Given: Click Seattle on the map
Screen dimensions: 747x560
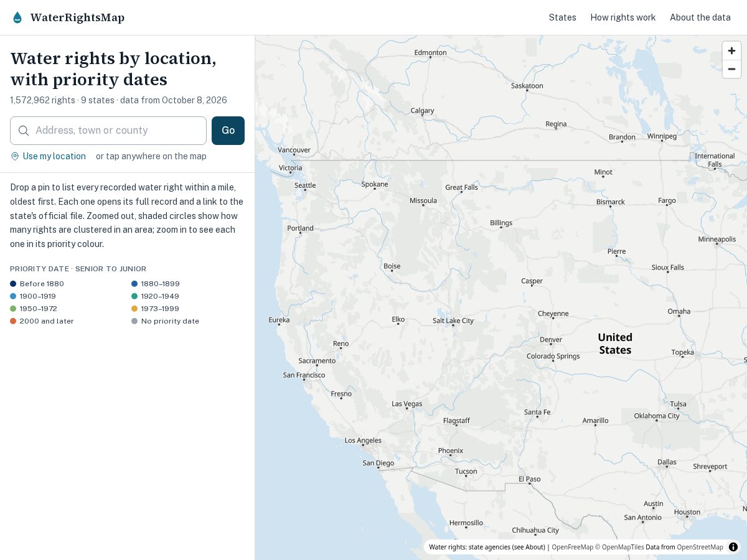Looking at the screenshot, I should click(x=305, y=185).
